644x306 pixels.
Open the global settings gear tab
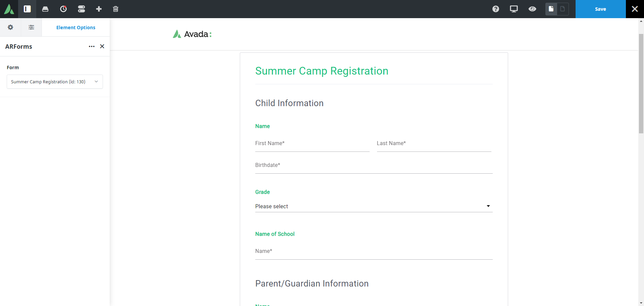click(x=10, y=28)
